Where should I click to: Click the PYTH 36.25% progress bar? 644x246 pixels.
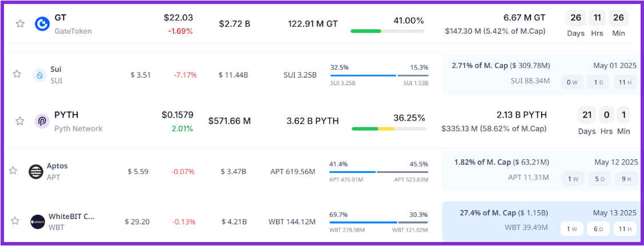(388, 128)
